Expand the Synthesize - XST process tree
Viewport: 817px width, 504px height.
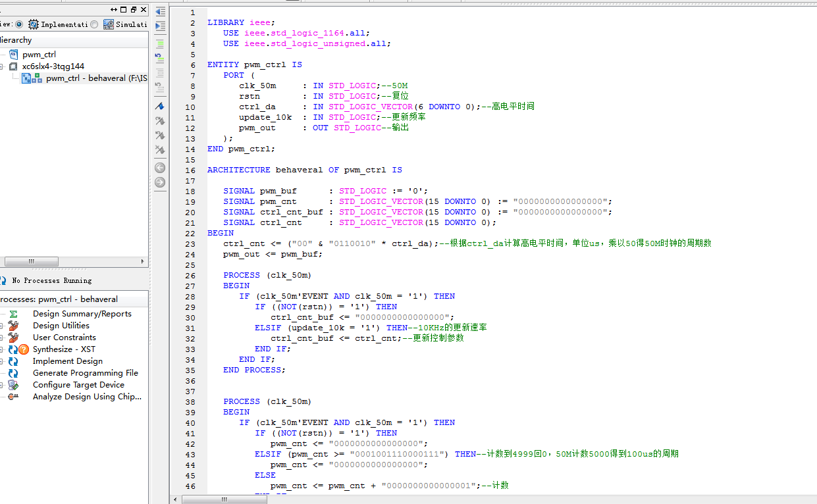(x=2, y=349)
